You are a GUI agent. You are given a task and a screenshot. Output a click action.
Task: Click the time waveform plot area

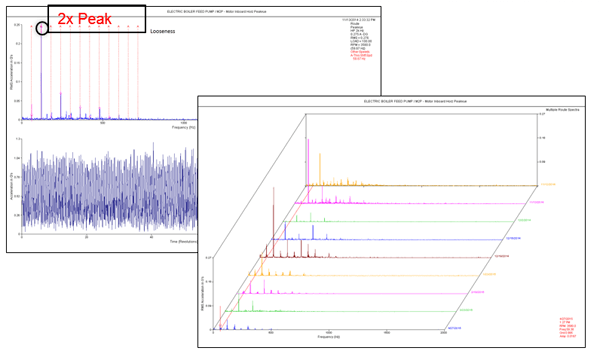coord(109,186)
